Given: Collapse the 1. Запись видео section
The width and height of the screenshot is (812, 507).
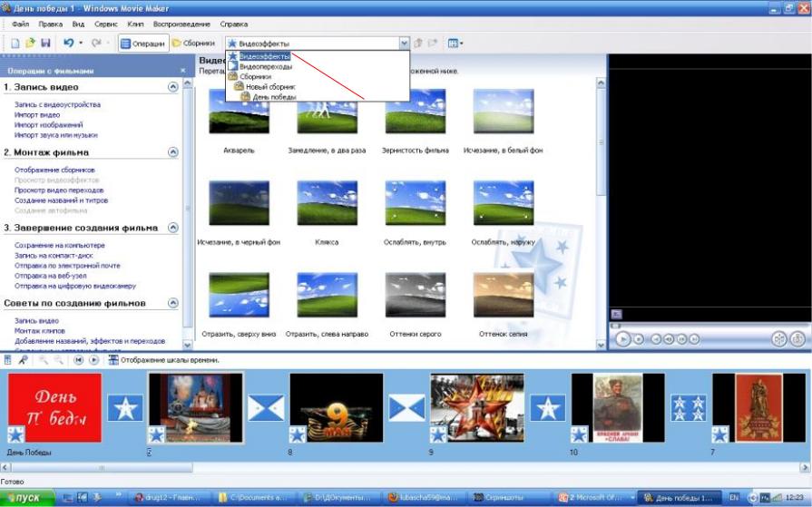Looking at the screenshot, I should pos(173,87).
